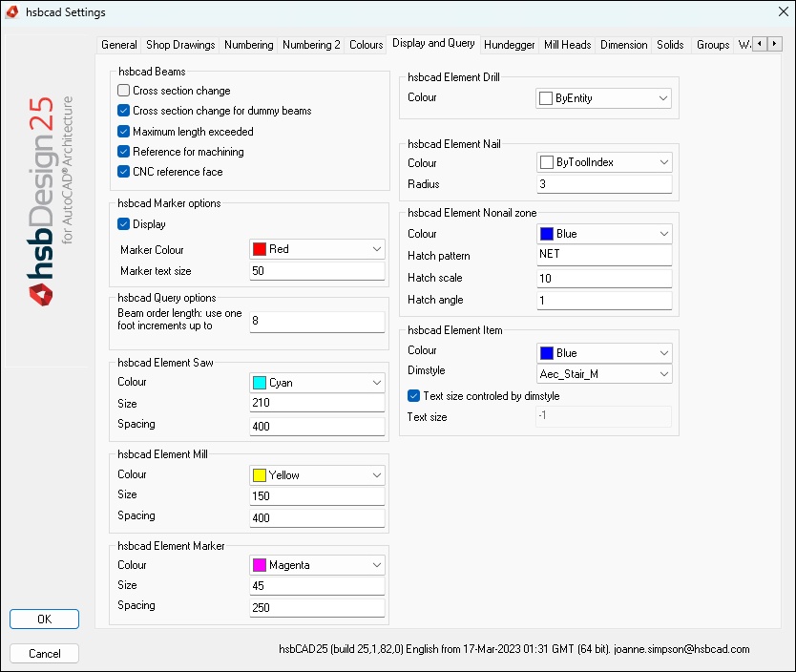
Task: Click Element Saw Size field
Action: [x=317, y=403]
